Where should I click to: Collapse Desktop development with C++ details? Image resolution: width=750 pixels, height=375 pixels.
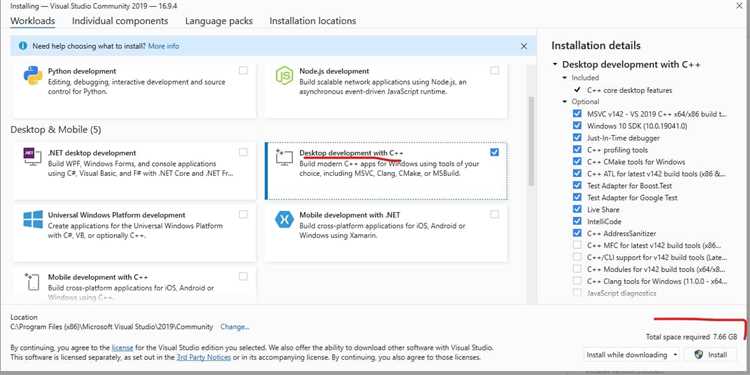[x=555, y=65]
